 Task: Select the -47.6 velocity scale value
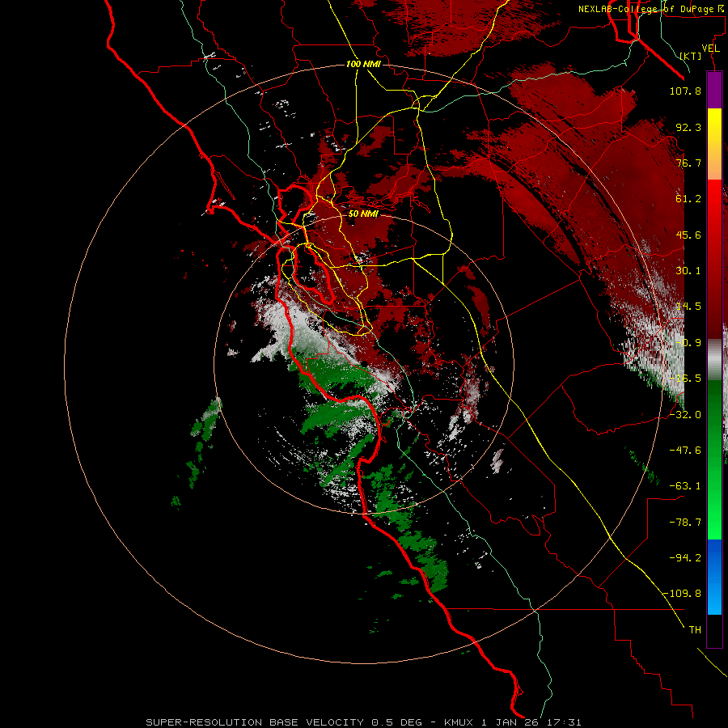(685, 451)
